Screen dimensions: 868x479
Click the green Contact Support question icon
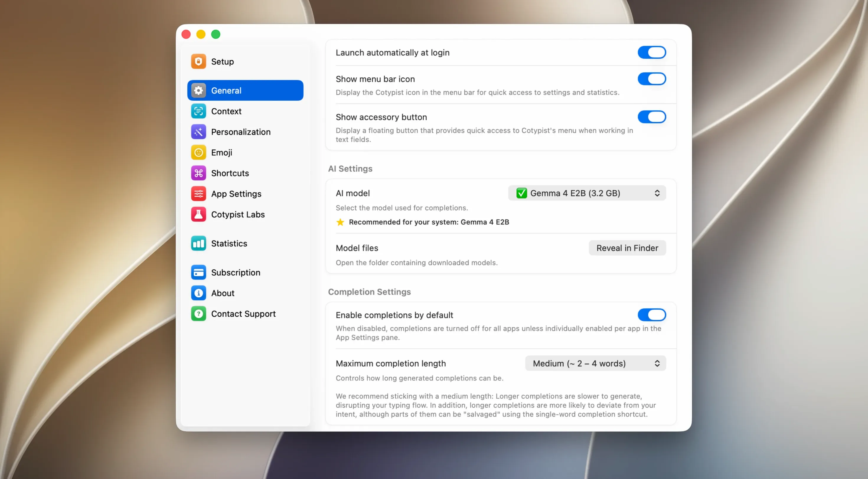(198, 314)
